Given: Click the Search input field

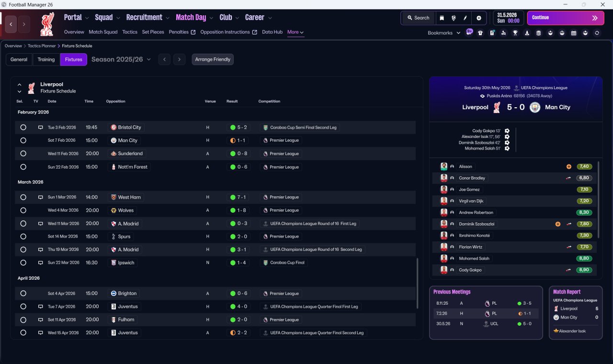Looking at the screenshot, I should pos(418,18).
